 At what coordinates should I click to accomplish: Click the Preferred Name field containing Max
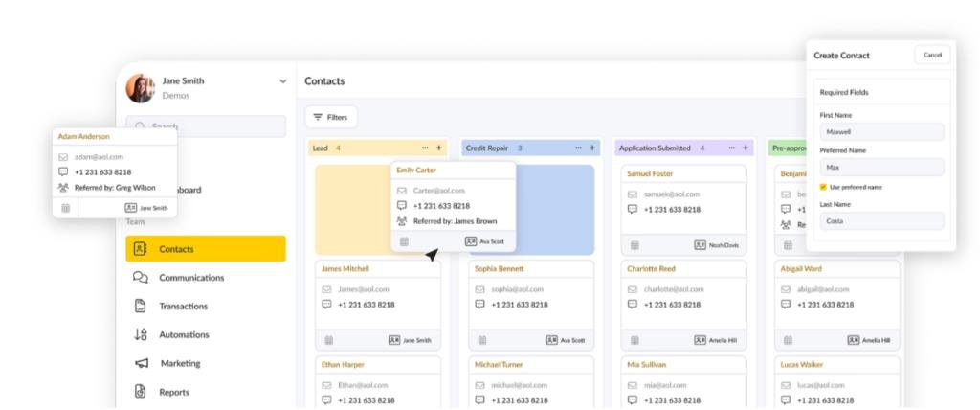click(881, 167)
